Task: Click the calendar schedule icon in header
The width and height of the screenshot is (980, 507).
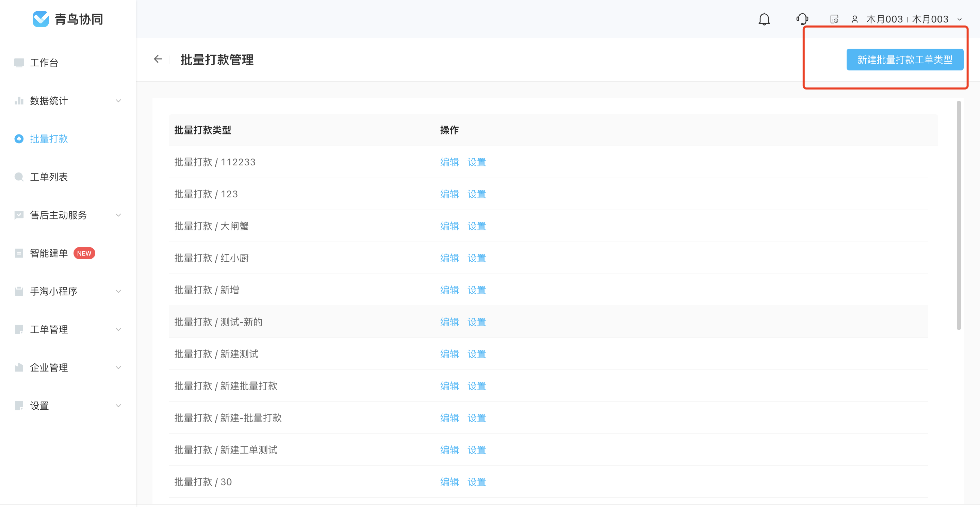Action: pos(834,19)
